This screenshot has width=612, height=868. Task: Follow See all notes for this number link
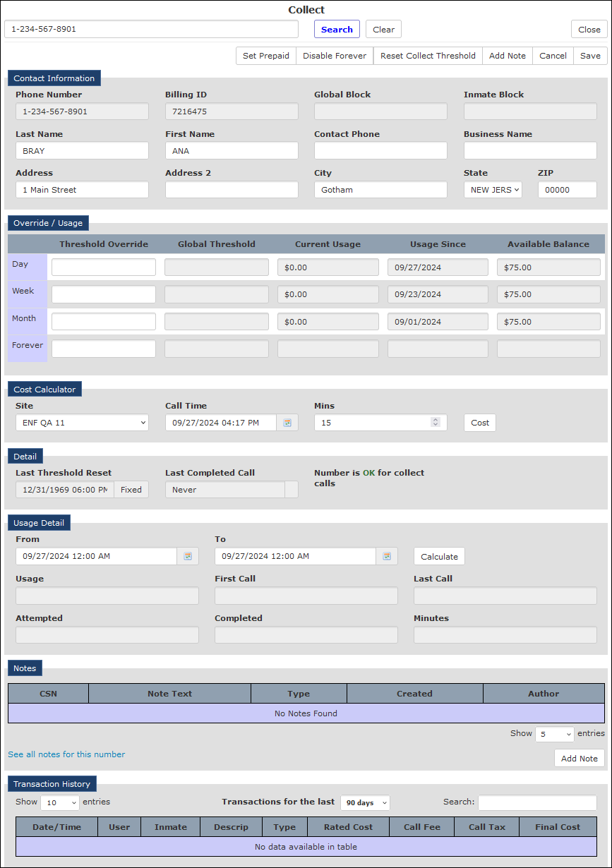click(66, 754)
